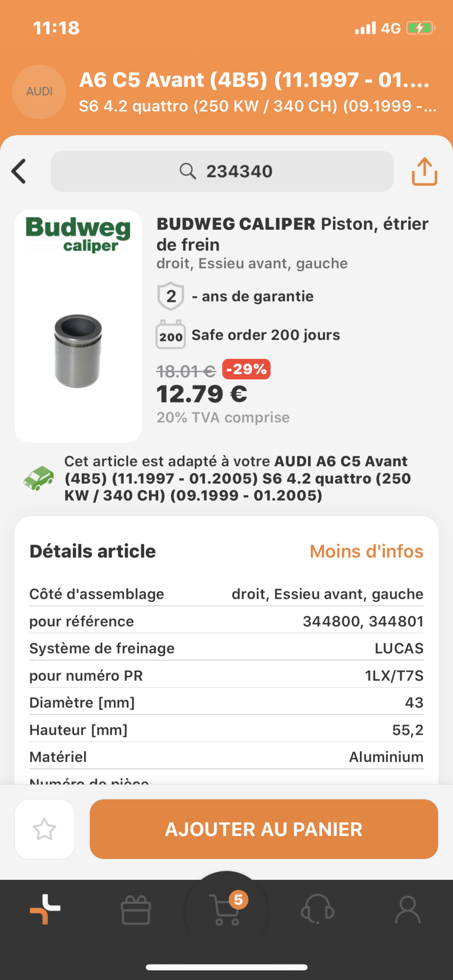
Task: Open the user profile icon
Action: [x=408, y=909]
